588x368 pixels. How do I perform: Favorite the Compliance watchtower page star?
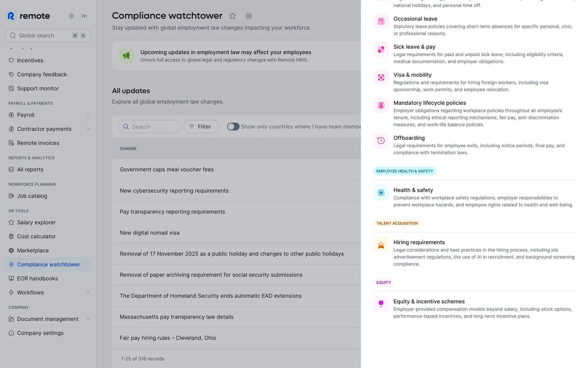tap(232, 16)
